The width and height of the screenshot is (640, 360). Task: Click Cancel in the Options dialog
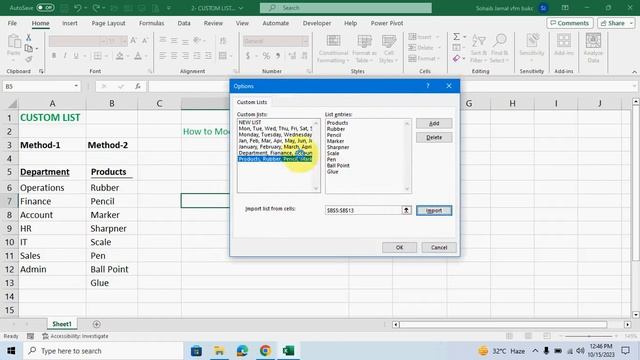[x=439, y=247]
